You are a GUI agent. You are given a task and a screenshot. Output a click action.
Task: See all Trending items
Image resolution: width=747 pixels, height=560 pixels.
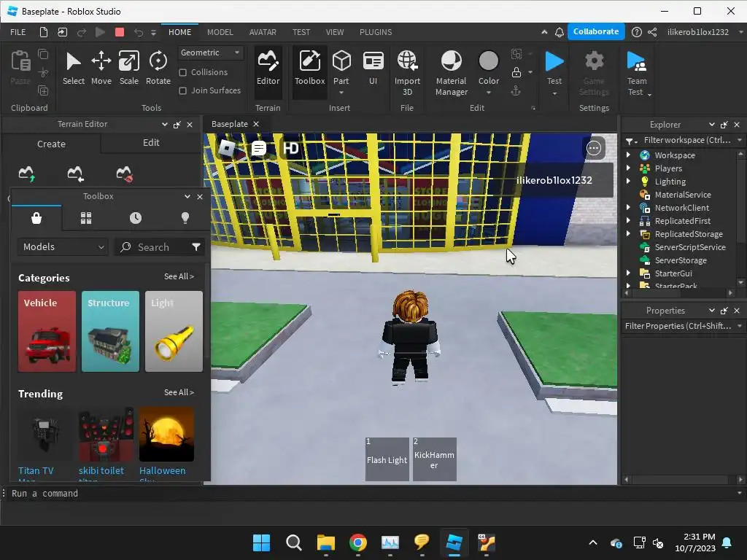tap(179, 392)
